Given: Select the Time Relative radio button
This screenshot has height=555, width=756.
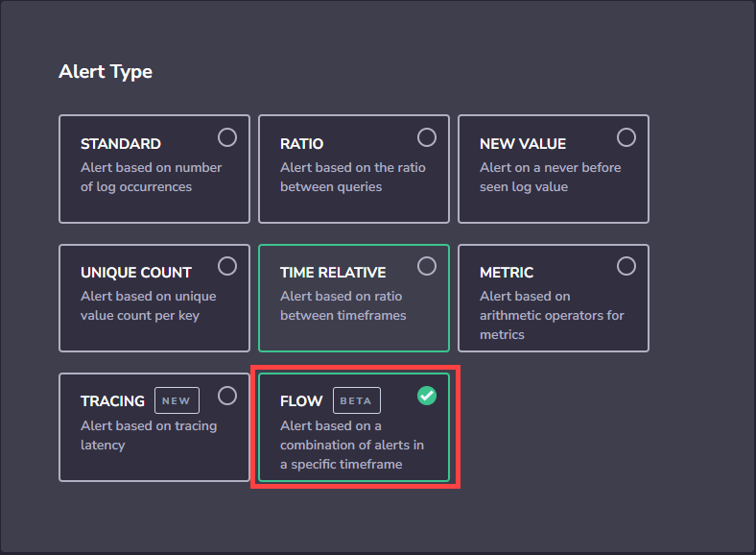Looking at the screenshot, I should pos(427,266).
